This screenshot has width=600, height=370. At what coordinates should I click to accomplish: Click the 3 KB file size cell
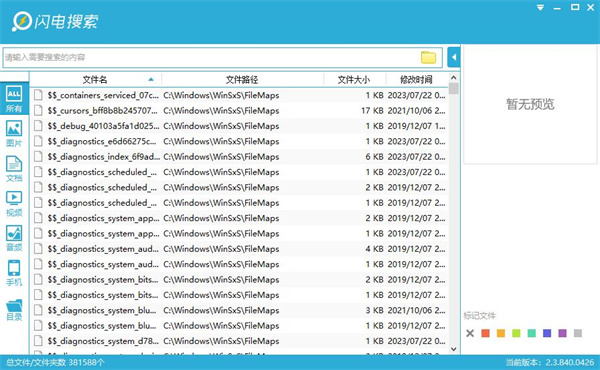point(374,310)
